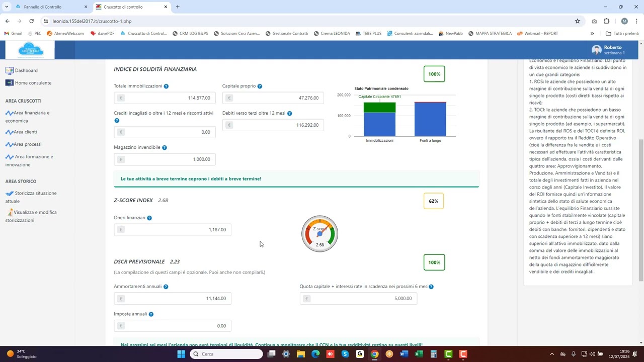644x362 pixels.
Task: Click help icon beside Imposte annuali
Action: (x=151, y=314)
